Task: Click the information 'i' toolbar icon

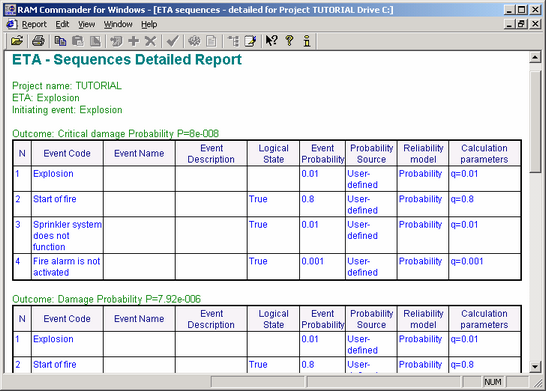Action: pyautogui.click(x=306, y=41)
